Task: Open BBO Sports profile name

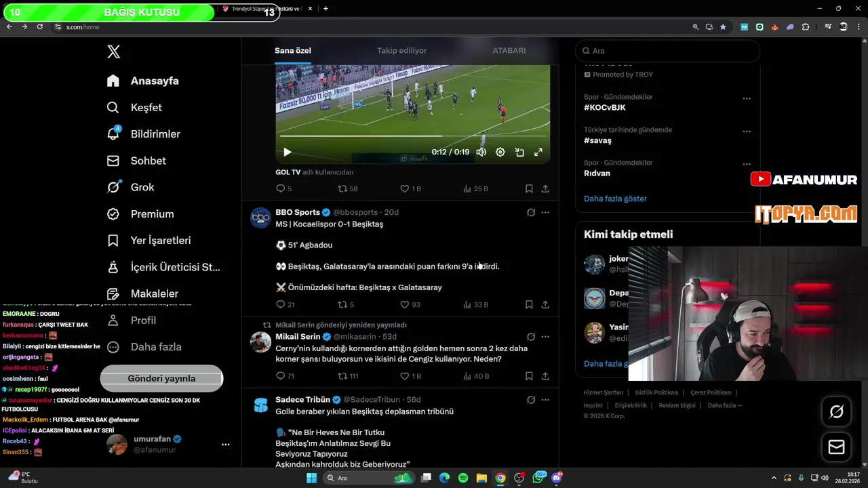Action: click(298, 212)
